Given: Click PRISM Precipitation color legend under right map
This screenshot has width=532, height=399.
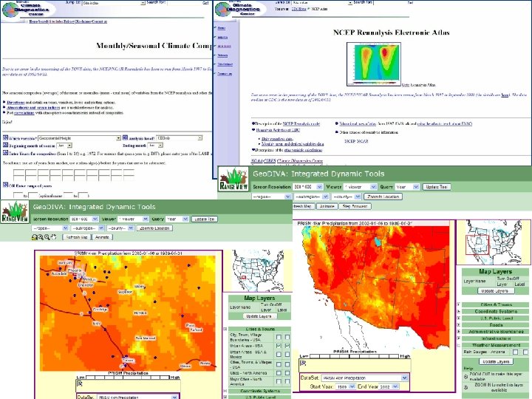Looking at the screenshot, I should click(x=355, y=356).
